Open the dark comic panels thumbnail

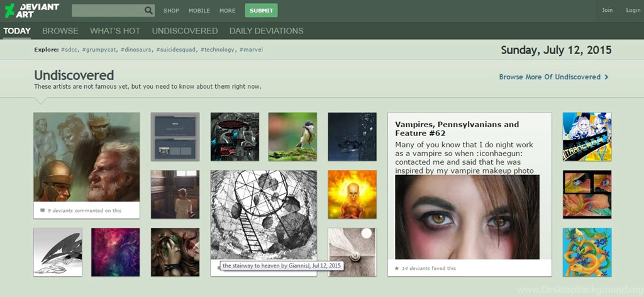pyautogui.click(x=235, y=137)
